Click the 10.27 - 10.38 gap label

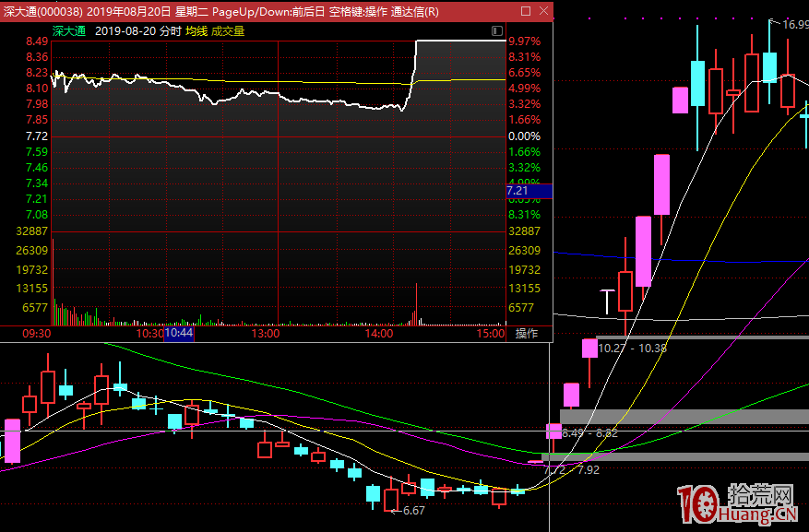pyautogui.click(x=633, y=349)
